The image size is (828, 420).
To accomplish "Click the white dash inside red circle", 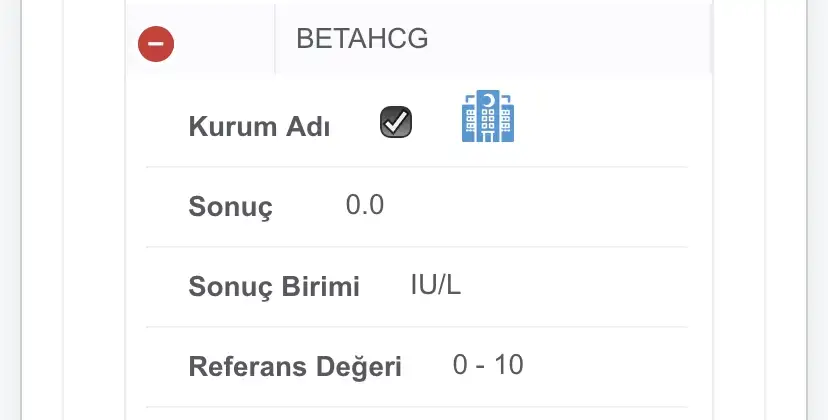I will (x=156, y=44).
